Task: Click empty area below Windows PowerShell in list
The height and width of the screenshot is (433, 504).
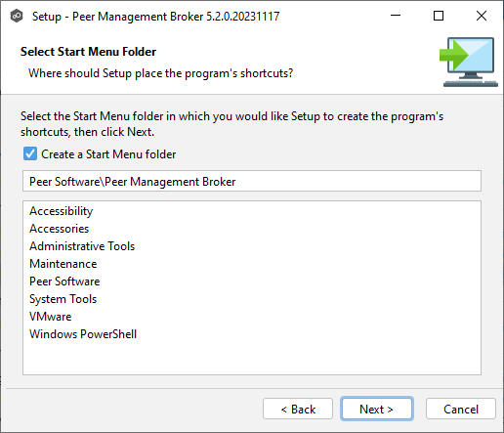Action: pos(252,358)
